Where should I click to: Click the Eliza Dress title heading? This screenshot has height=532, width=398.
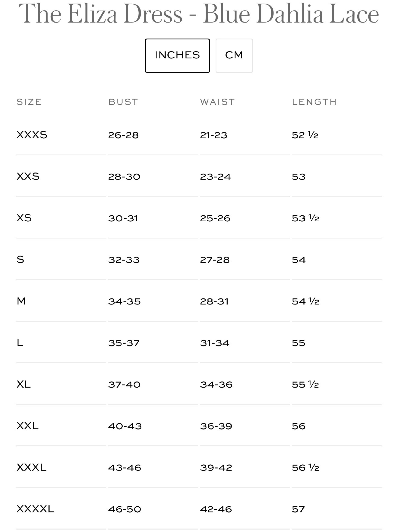click(x=199, y=14)
